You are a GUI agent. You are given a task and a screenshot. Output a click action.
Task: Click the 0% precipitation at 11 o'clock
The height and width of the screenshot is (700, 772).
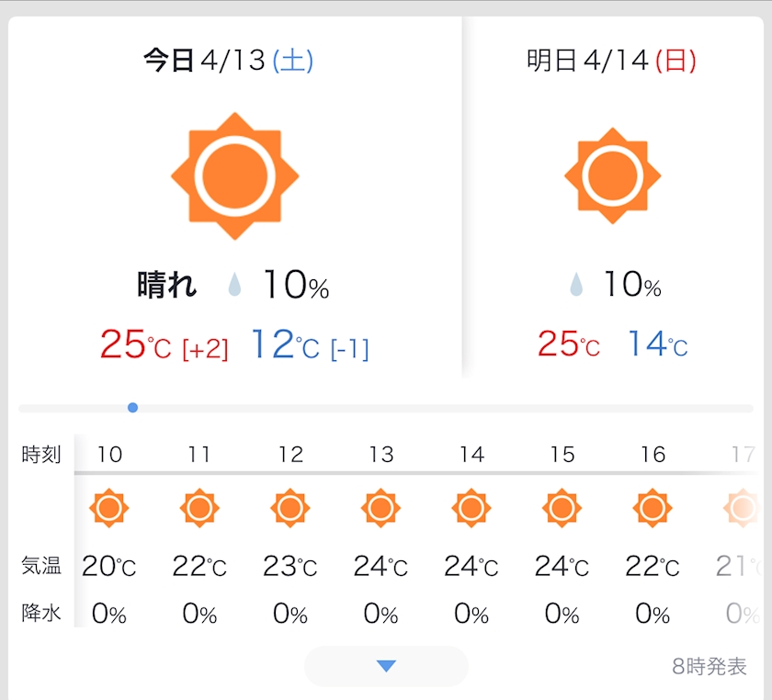(199, 614)
